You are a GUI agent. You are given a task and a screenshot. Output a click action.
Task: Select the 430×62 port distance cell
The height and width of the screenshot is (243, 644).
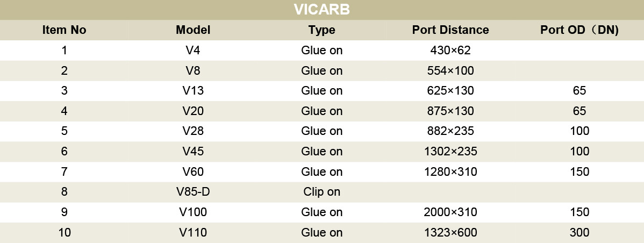pos(450,51)
